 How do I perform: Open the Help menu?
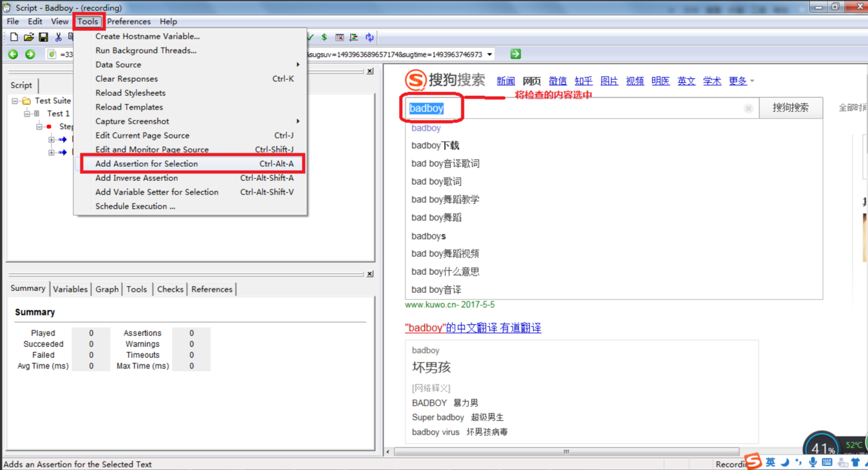[169, 21]
